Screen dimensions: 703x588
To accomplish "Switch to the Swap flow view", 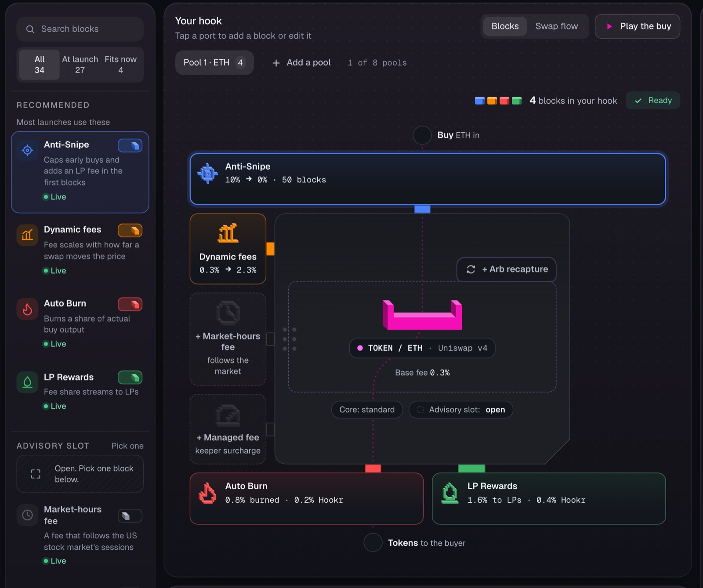I will (557, 26).
